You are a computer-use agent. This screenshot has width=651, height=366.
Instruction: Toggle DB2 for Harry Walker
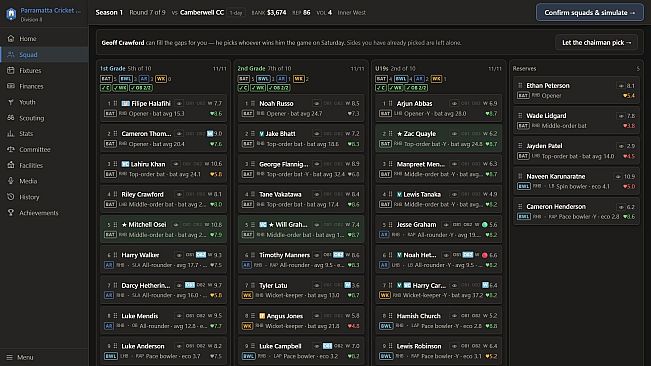coord(201,255)
